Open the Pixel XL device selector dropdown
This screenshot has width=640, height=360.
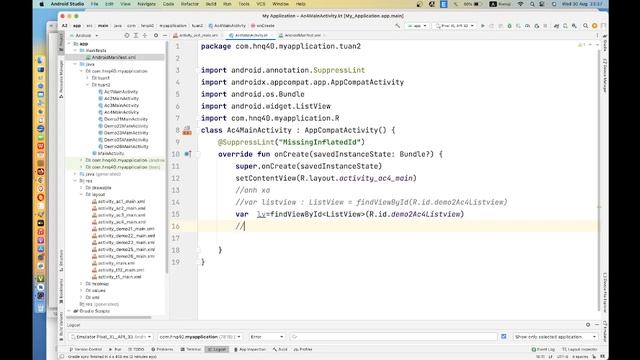[x=455, y=26]
